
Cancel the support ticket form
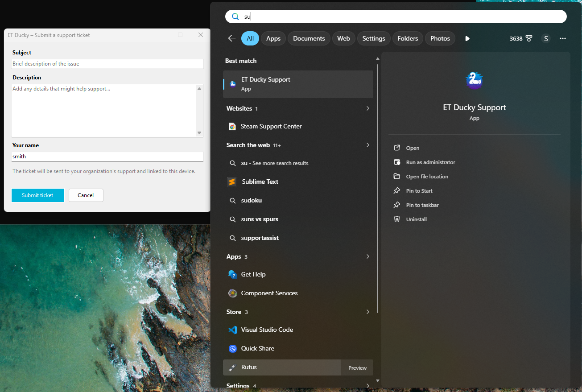click(x=86, y=195)
